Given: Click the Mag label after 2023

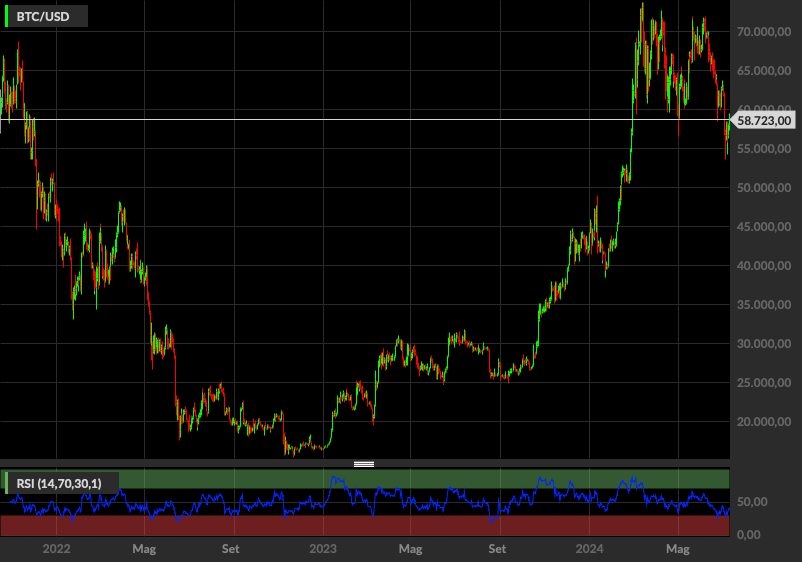Looking at the screenshot, I should click(x=411, y=549).
